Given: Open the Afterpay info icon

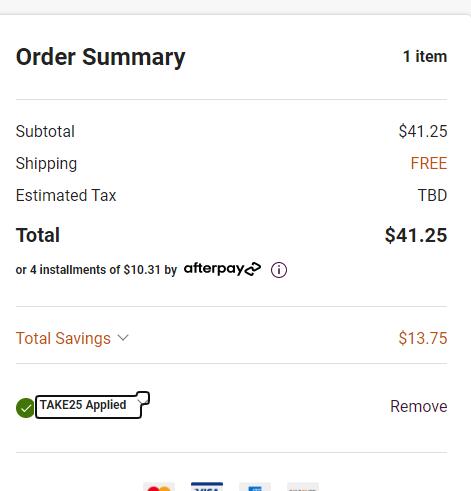Looking at the screenshot, I should pyautogui.click(x=279, y=270).
